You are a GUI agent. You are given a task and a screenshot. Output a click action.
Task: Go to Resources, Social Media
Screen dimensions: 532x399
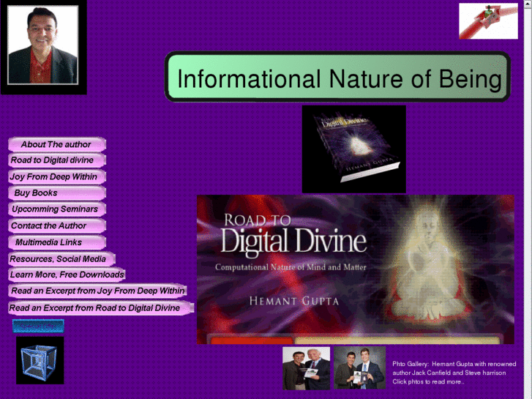pyautogui.click(x=61, y=259)
